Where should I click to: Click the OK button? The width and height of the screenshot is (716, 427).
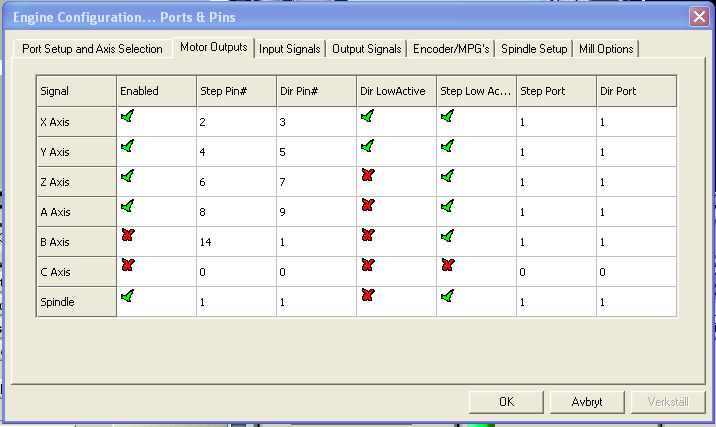pyautogui.click(x=506, y=401)
